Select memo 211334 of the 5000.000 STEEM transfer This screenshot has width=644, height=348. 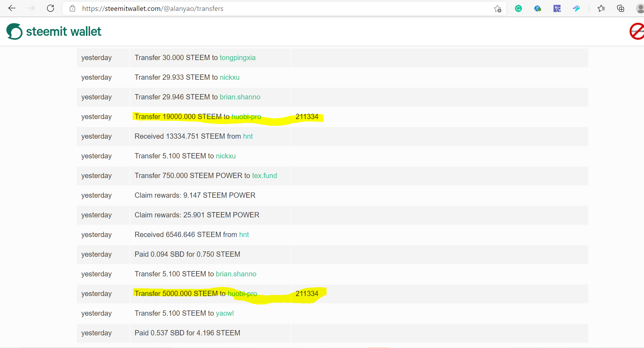click(x=307, y=294)
